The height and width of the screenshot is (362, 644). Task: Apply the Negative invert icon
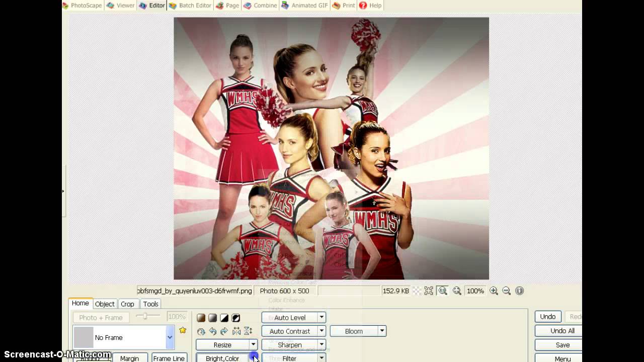(x=236, y=318)
